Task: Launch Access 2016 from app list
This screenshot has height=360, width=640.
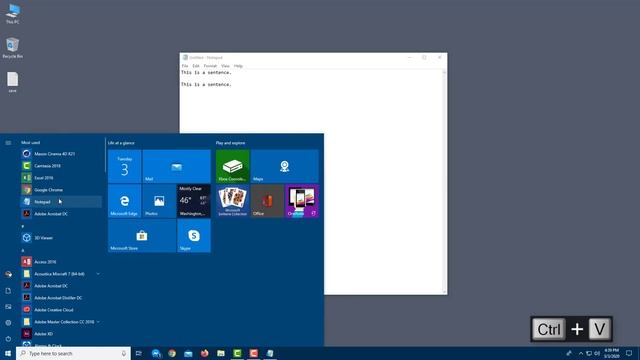Action: point(61,262)
